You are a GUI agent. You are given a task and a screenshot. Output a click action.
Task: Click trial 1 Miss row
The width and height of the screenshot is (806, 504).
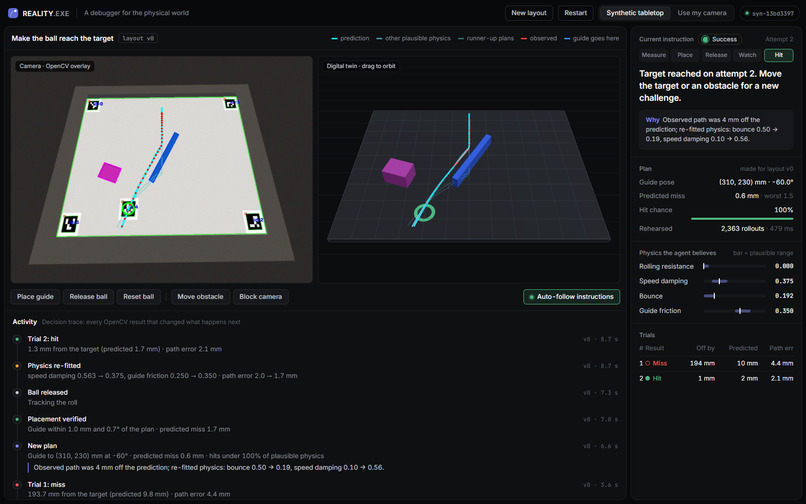tap(716, 363)
